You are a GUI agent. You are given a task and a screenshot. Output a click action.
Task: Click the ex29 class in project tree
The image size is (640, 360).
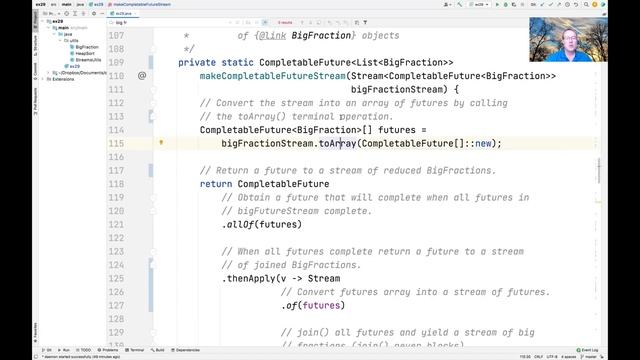click(x=72, y=66)
